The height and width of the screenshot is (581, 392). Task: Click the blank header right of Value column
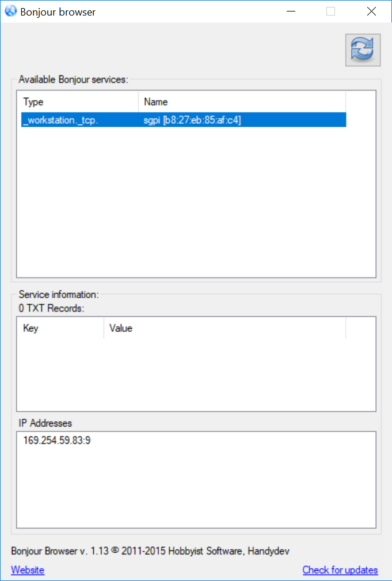click(360, 328)
